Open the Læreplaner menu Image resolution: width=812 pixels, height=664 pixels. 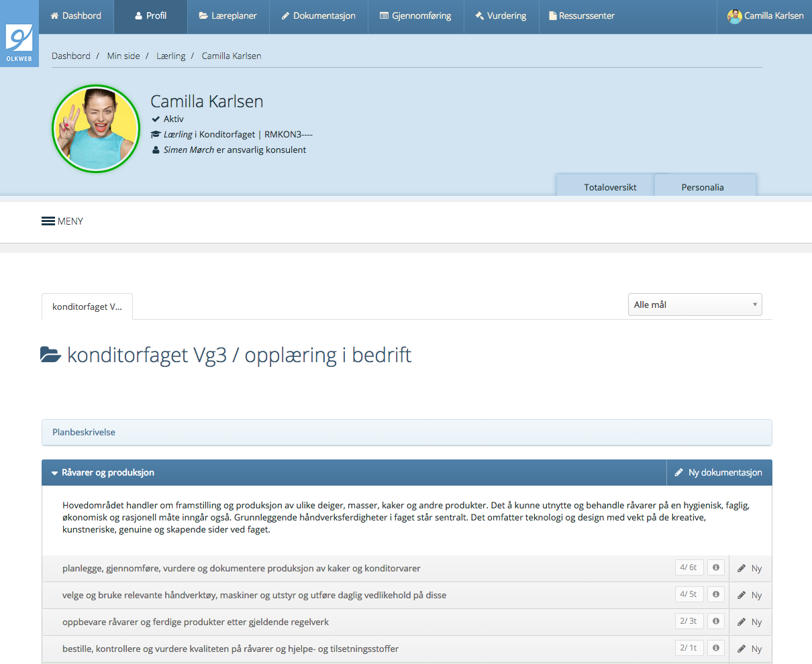point(227,16)
